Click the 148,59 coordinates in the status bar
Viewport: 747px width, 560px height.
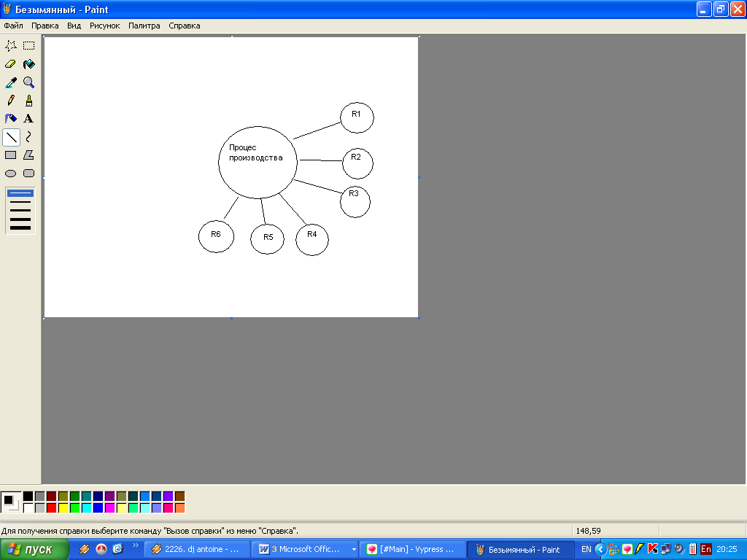coord(589,531)
